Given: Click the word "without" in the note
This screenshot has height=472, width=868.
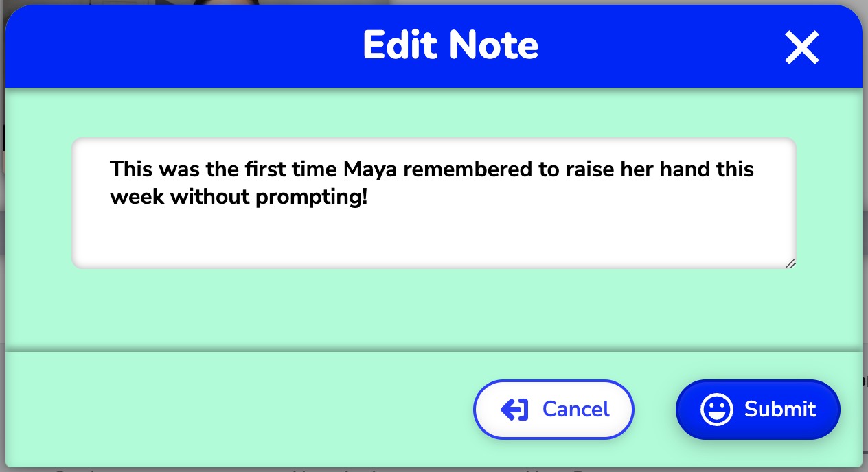Looking at the screenshot, I should click(x=210, y=198).
